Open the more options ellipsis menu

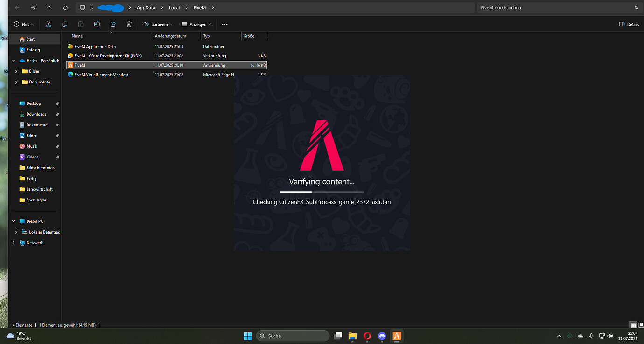click(224, 24)
